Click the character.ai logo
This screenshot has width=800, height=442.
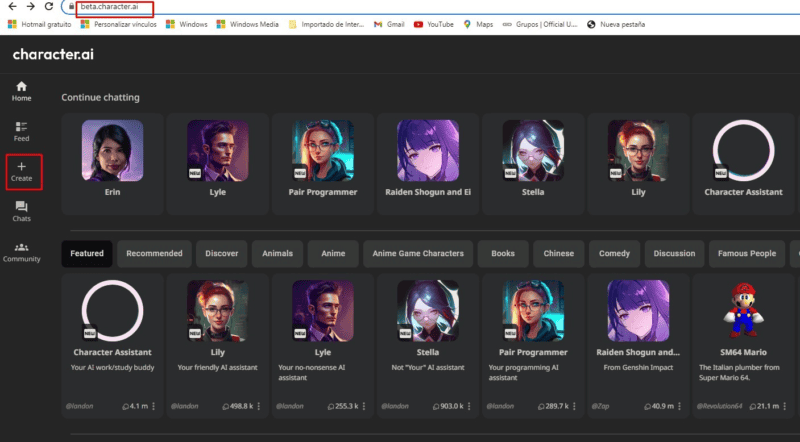[53, 54]
